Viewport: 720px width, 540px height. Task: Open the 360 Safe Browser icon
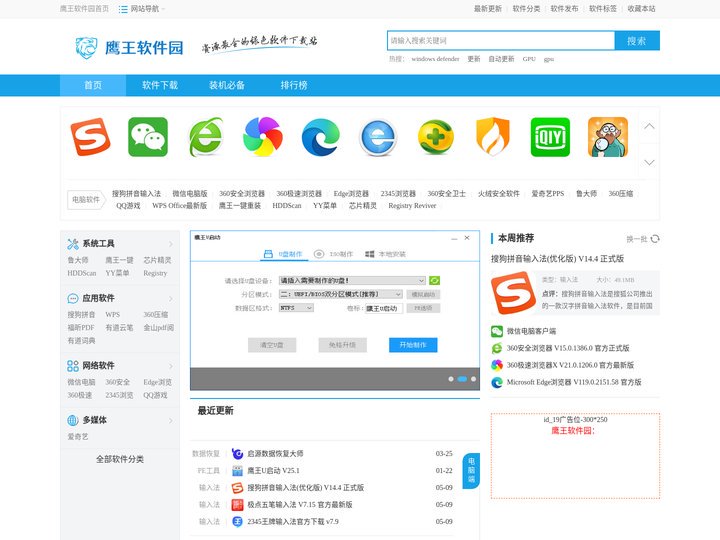205,137
